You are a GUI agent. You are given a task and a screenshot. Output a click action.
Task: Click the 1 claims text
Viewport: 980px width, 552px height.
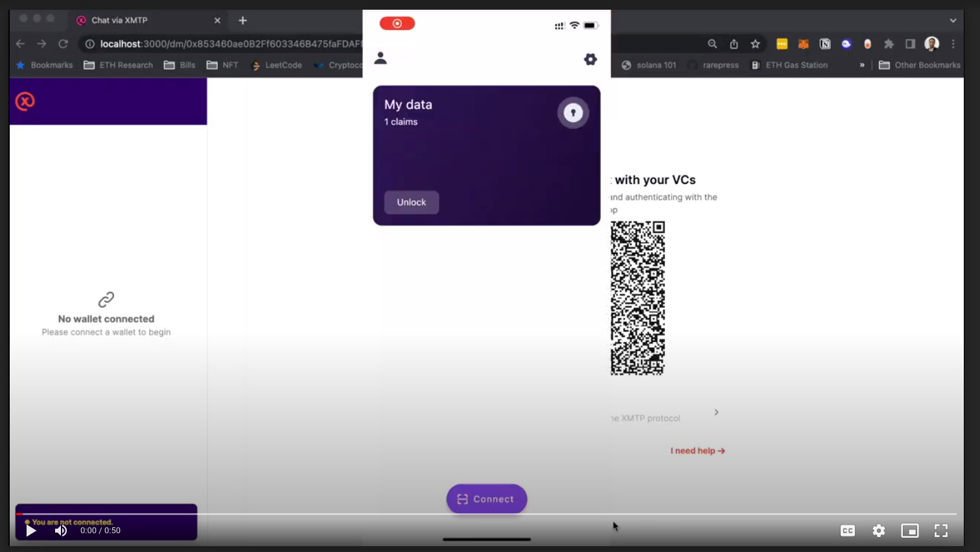(x=401, y=122)
